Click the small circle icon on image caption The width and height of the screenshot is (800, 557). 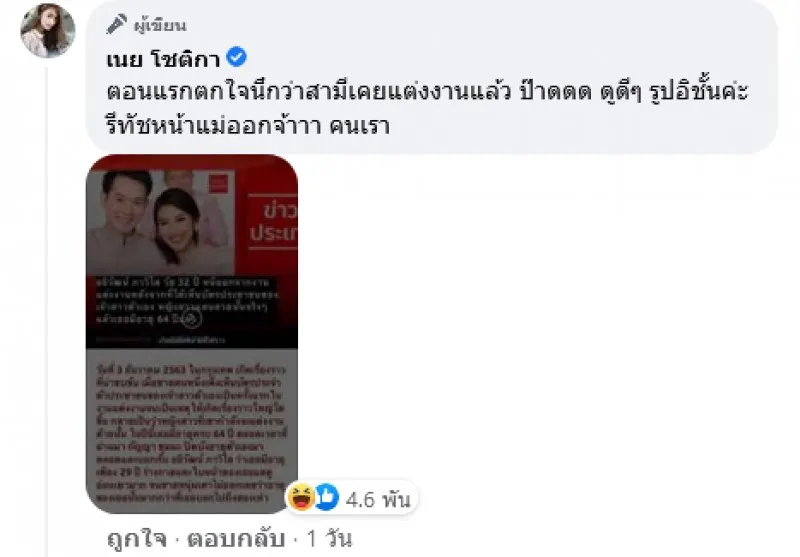coord(191,320)
